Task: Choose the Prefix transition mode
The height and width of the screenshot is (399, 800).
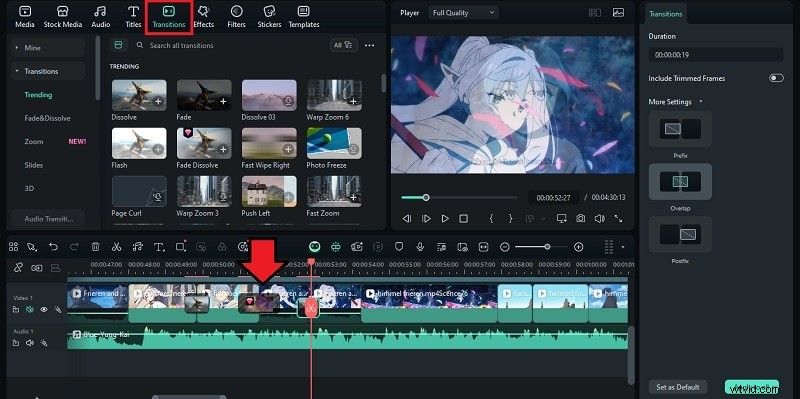Action: click(x=680, y=129)
